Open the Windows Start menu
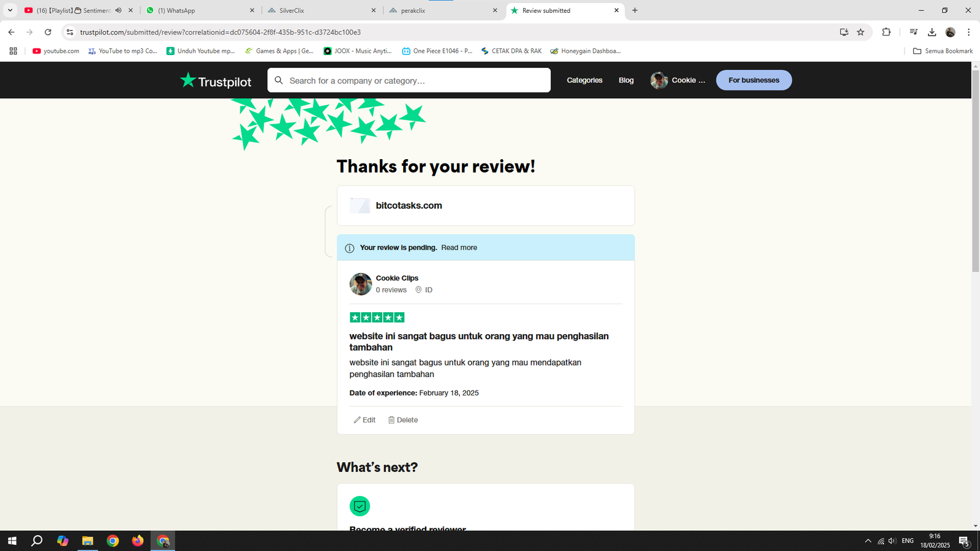Viewport: 980px width, 551px height. [x=12, y=541]
